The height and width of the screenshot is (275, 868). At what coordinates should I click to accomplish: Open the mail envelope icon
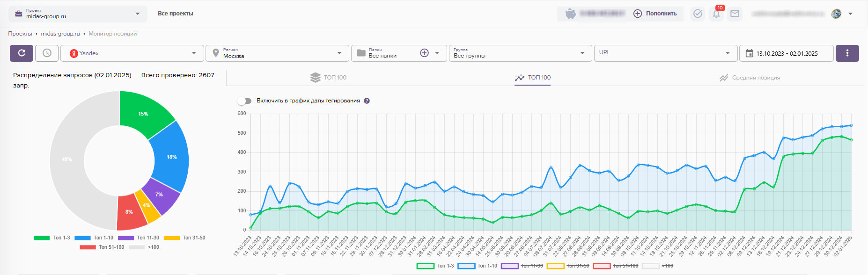(735, 14)
